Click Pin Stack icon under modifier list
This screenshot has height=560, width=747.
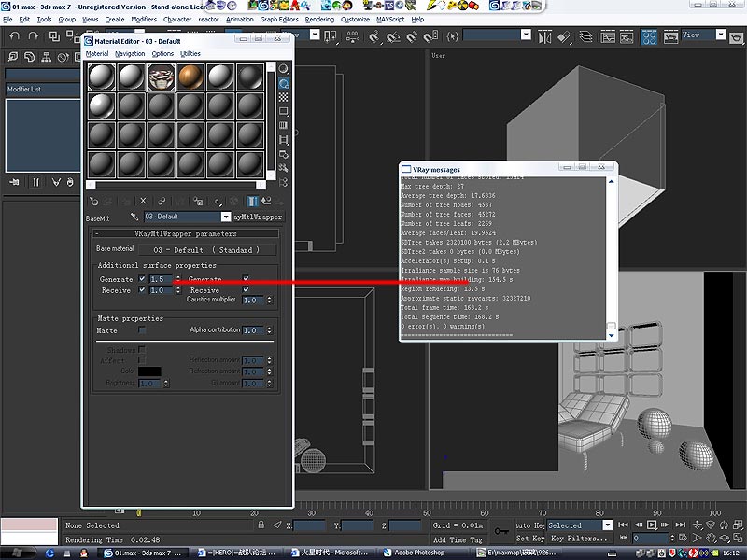[x=14, y=182]
